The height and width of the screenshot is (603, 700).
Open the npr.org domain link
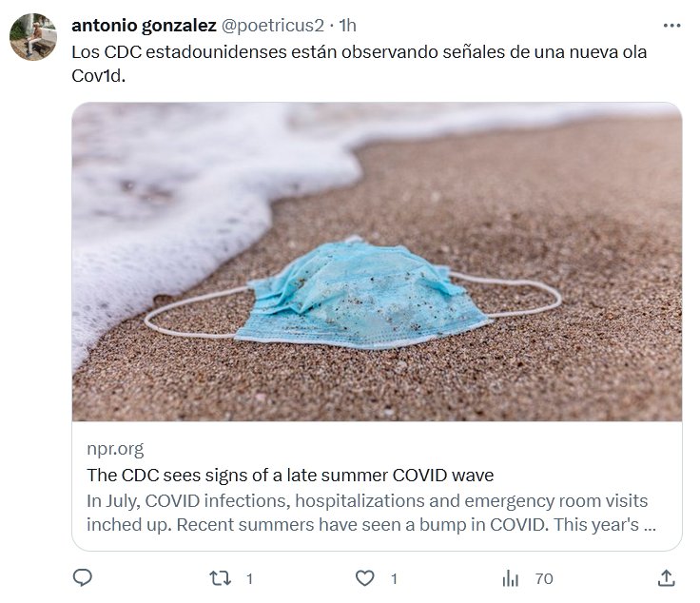[x=115, y=449]
